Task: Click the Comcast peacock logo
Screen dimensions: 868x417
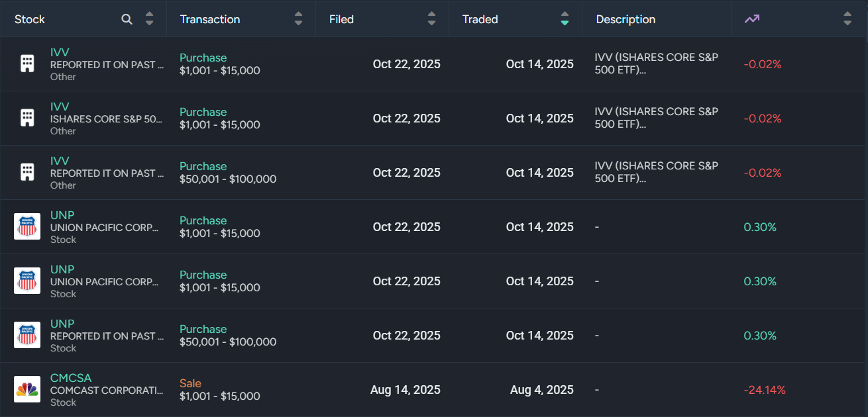Action: [27, 389]
